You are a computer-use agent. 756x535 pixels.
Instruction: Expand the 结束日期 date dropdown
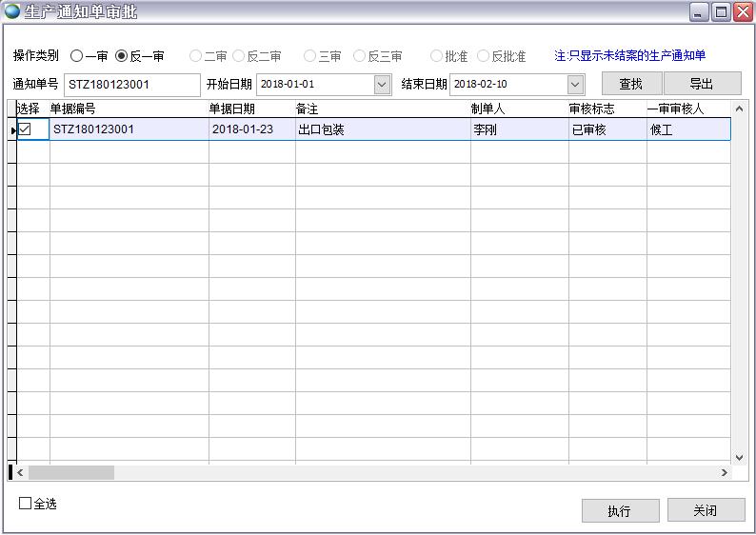click(575, 85)
